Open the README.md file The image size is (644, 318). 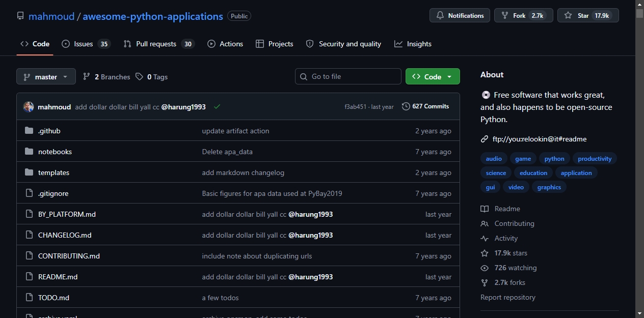pyautogui.click(x=58, y=277)
